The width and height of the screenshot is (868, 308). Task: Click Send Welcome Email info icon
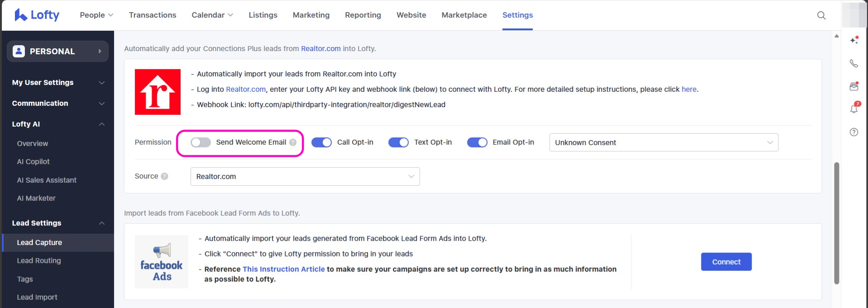click(x=293, y=142)
